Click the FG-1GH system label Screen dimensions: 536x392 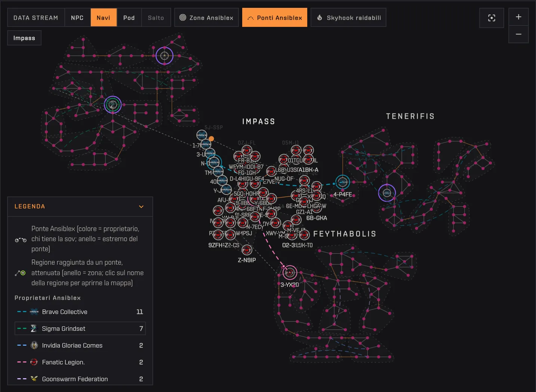coord(247,173)
